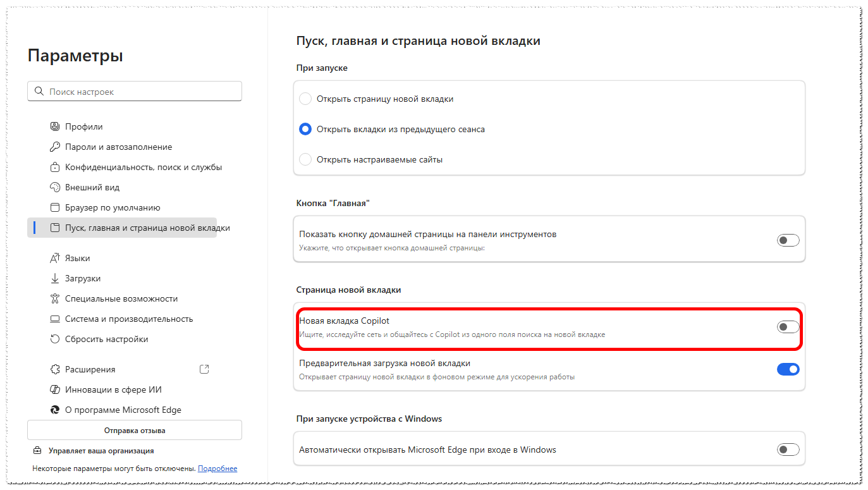Screen dimensions: 868x490
Task: Click the Отправка отзыва button
Action: point(135,430)
